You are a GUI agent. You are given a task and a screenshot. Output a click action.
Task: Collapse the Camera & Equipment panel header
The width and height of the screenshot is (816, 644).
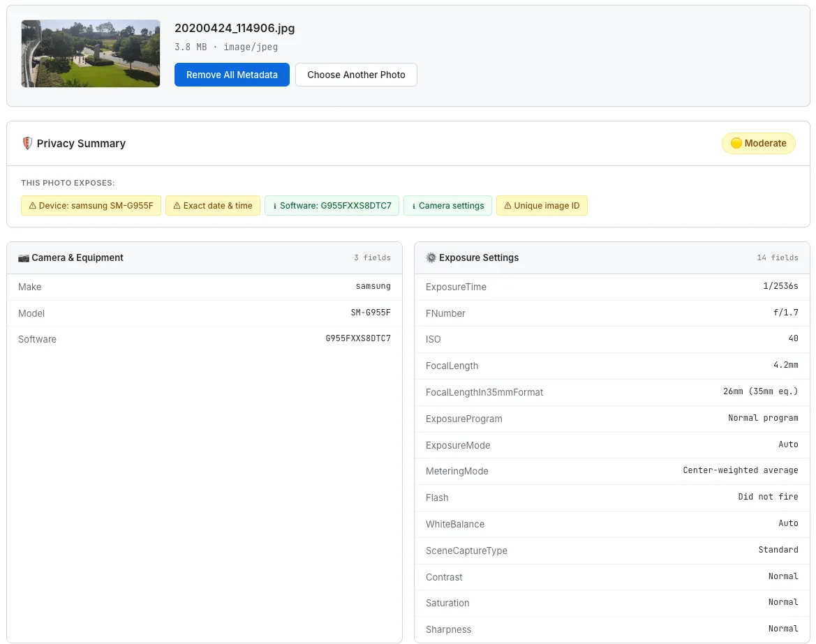204,257
